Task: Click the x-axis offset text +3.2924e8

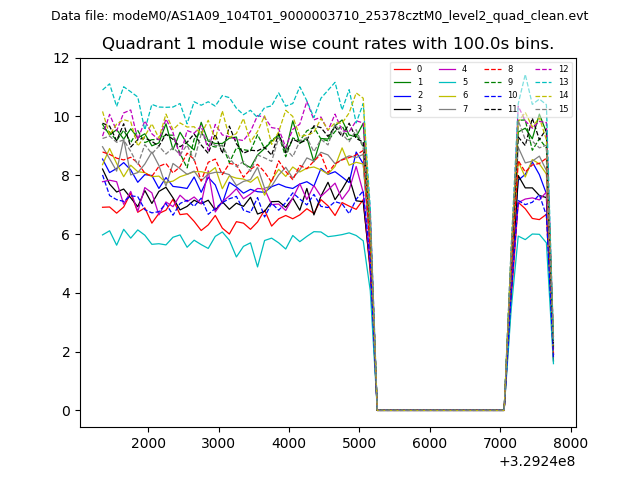Action: [536, 461]
